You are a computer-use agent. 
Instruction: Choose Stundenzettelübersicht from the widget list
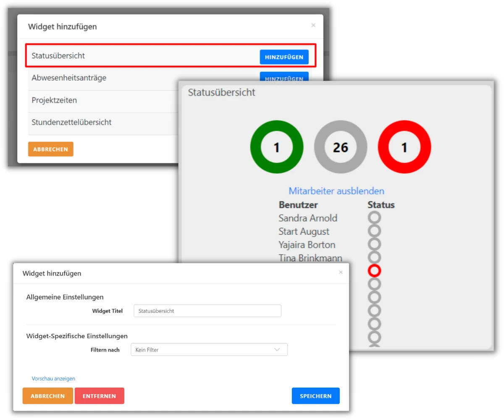(x=71, y=122)
